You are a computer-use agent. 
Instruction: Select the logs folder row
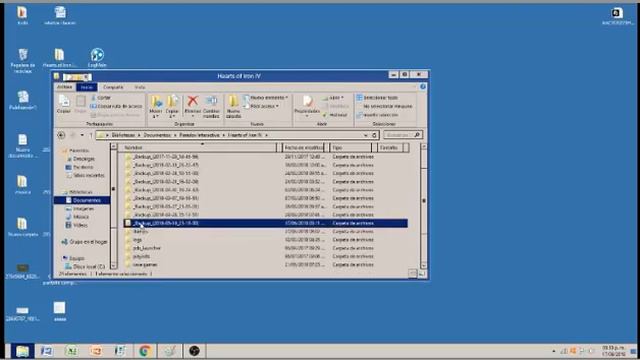(265, 240)
